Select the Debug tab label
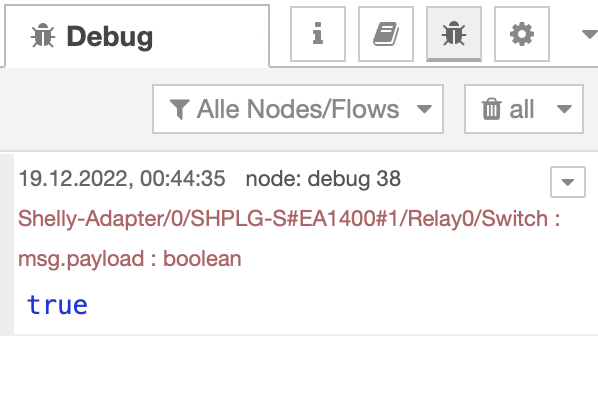Viewport: 598px width, 402px height. click(x=109, y=37)
